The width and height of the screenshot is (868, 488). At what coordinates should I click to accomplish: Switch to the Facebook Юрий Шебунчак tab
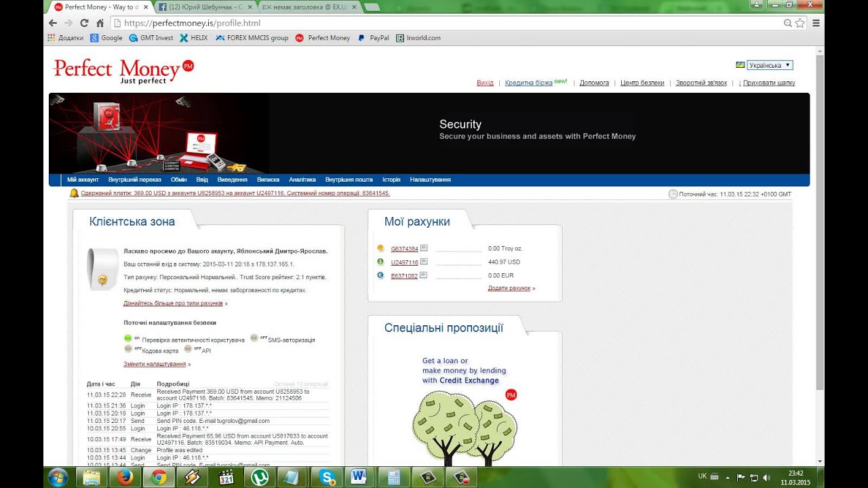click(x=206, y=7)
